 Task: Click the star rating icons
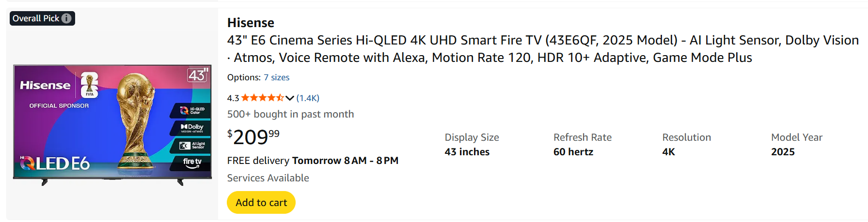(262, 98)
